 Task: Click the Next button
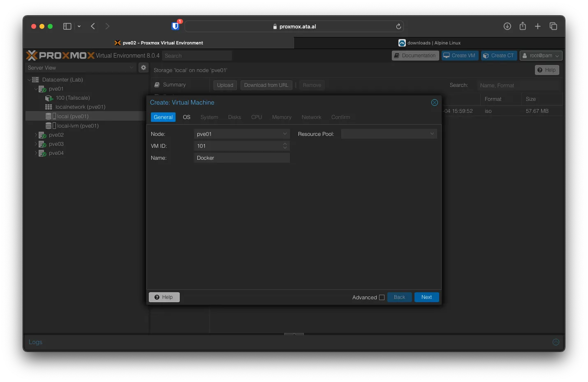click(427, 297)
